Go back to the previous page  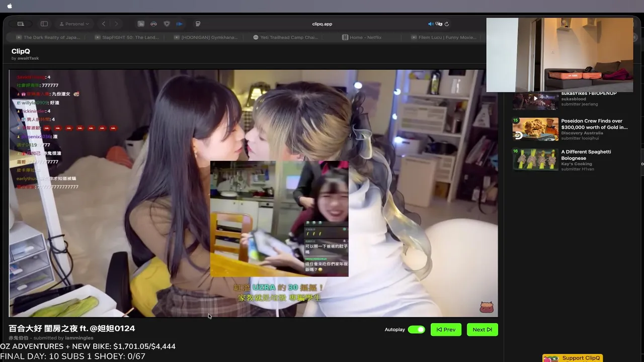coord(104,24)
